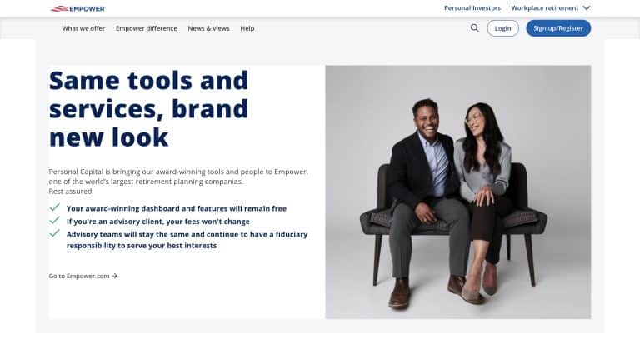Expand Workplace retirement chevron

click(587, 8)
